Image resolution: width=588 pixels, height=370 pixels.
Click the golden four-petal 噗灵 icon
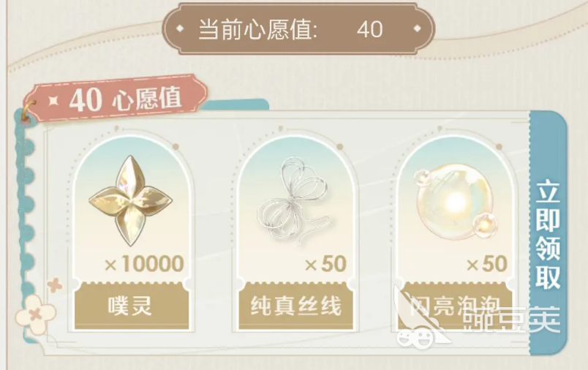click(x=130, y=200)
